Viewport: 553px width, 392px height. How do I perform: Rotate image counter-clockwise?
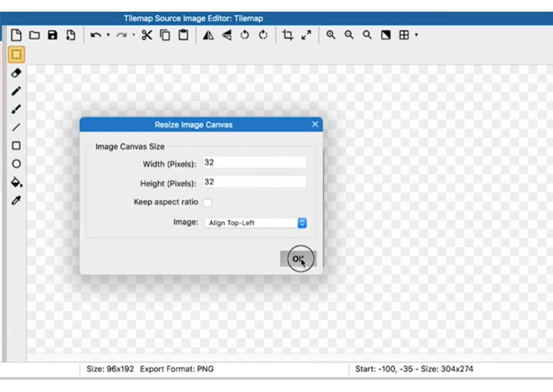(245, 36)
